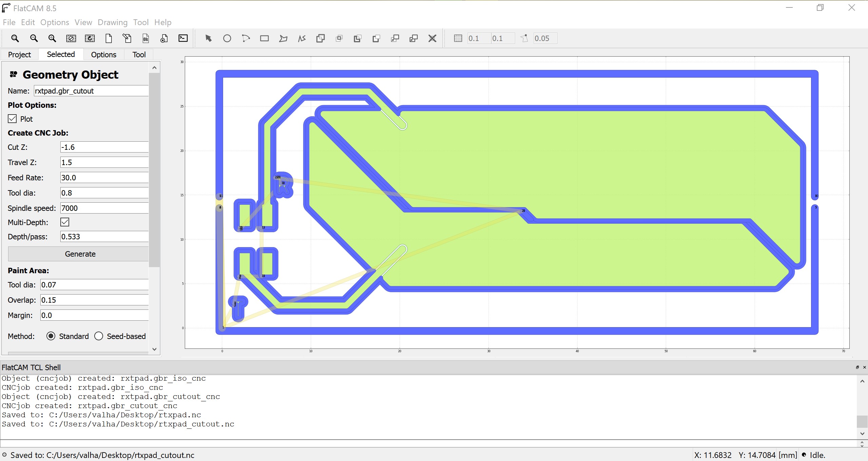Click the clear plot toolbar icon
The height and width of the screenshot is (461, 868).
pos(71,38)
